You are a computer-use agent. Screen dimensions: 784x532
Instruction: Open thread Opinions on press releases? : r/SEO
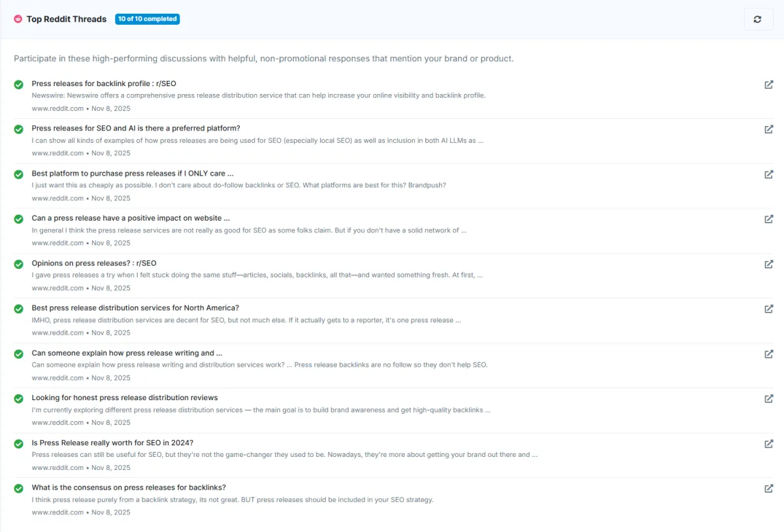click(94, 263)
